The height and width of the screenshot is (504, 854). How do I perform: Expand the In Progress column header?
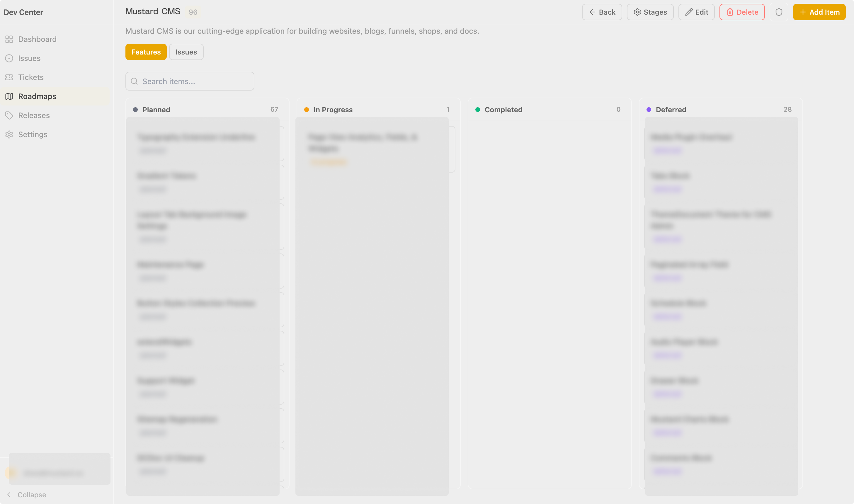coord(333,109)
